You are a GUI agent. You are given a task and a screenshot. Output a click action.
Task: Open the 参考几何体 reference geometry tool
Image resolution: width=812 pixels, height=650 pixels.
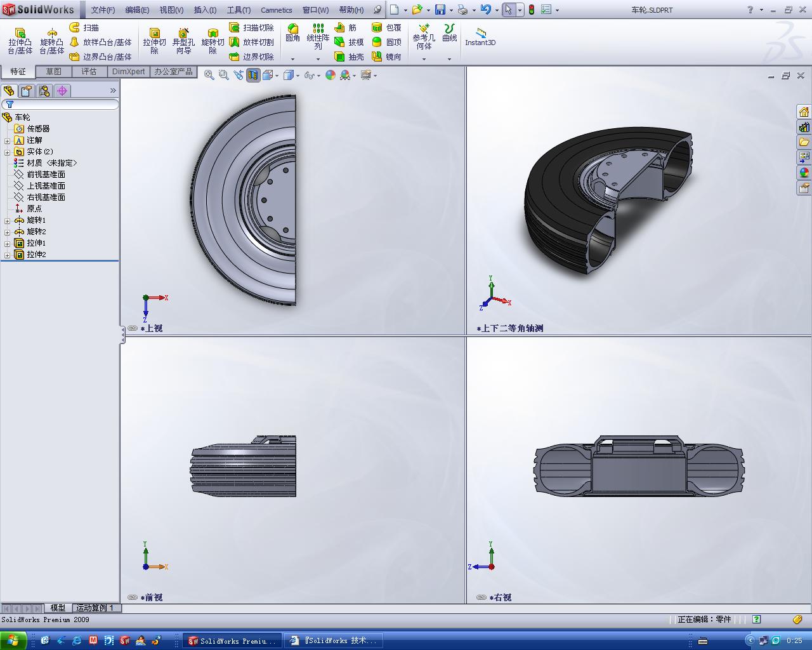point(424,37)
